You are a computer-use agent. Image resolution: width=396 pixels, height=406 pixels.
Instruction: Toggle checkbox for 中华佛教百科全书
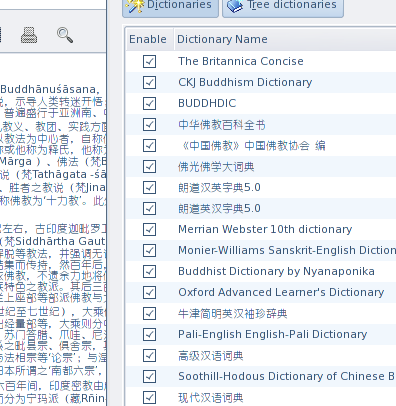[149, 124]
